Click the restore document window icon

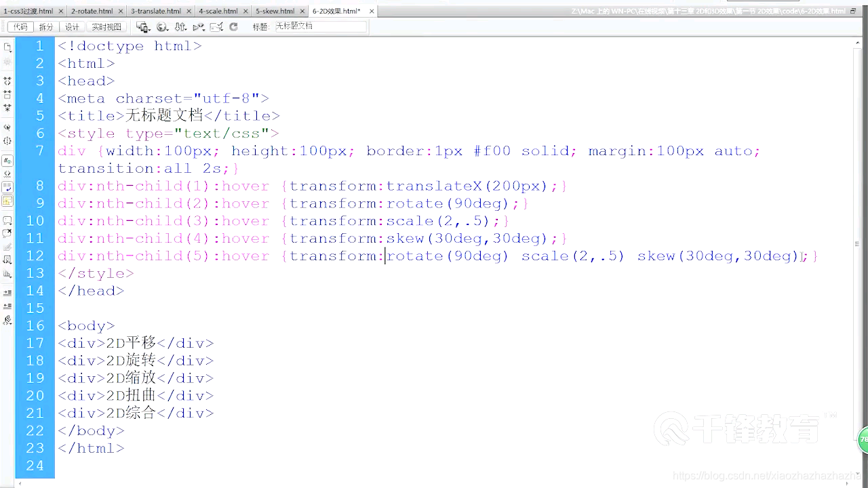tap(853, 11)
